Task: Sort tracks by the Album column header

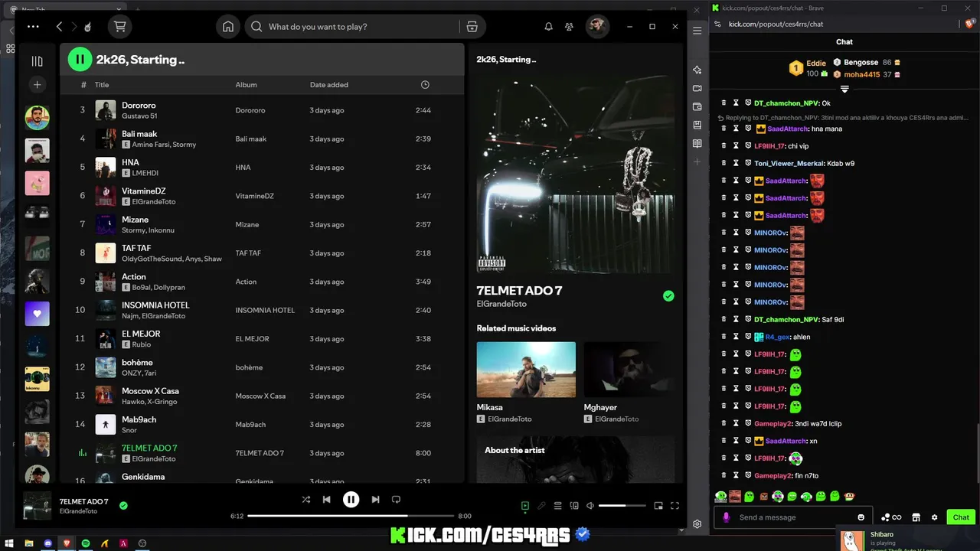Action: [246, 85]
